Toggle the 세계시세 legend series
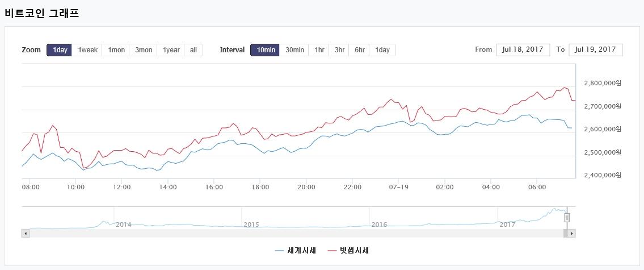The image size is (644, 270). (296, 250)
